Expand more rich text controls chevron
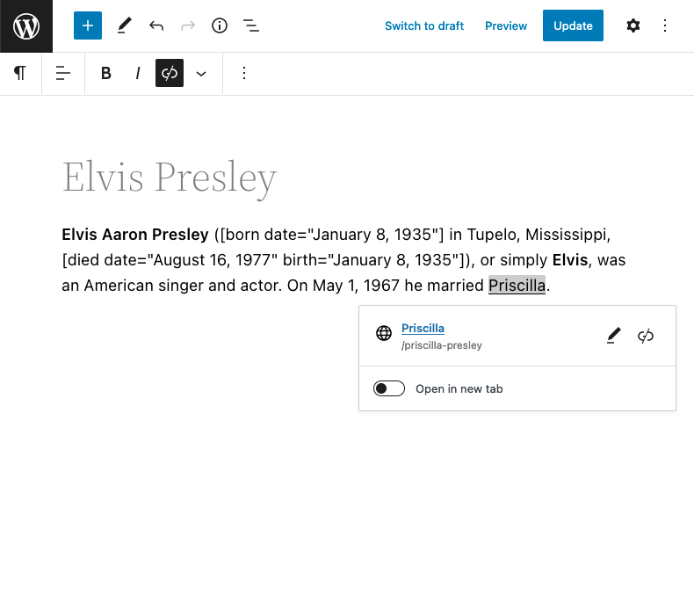The image size is (694, 616). pyautogui.click(x=201, y=74)
